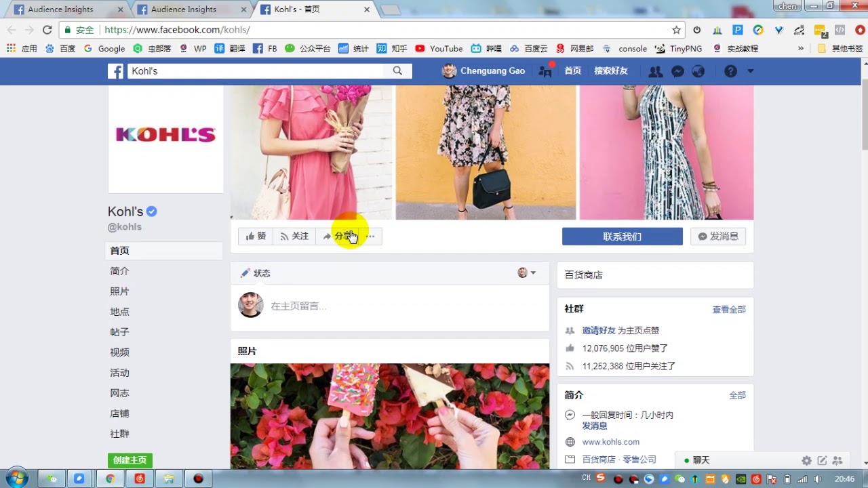868x488 pixels.
Task: Open the posting identity dropdown next to avatar
Action: (x=527, y=272)
